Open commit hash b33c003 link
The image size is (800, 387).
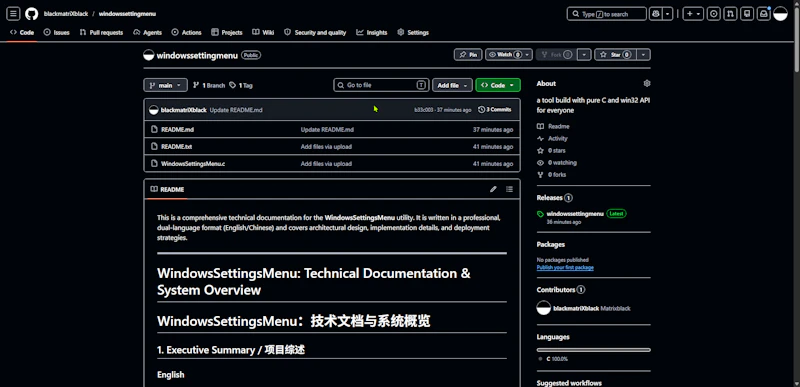[x=424, y=110]
